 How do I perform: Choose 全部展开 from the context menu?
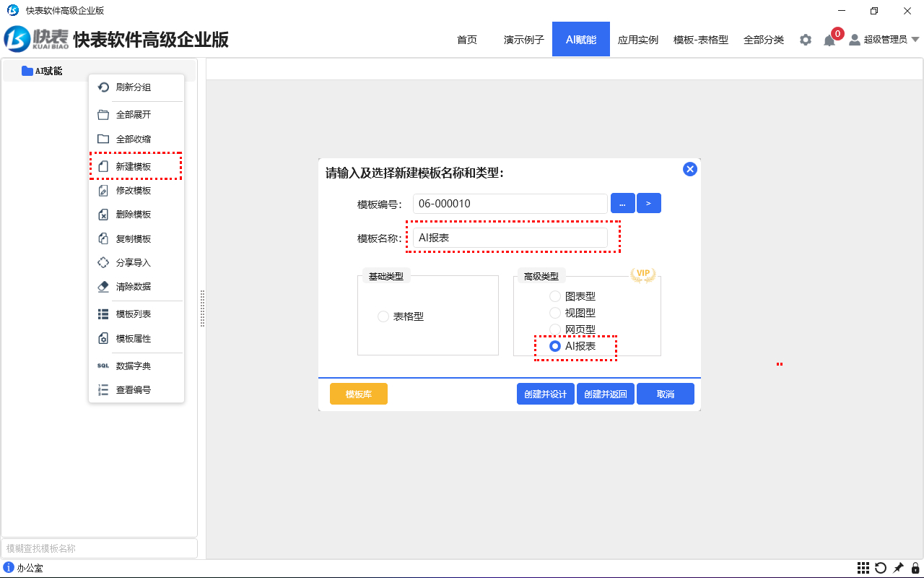click(x=136, y=115)
